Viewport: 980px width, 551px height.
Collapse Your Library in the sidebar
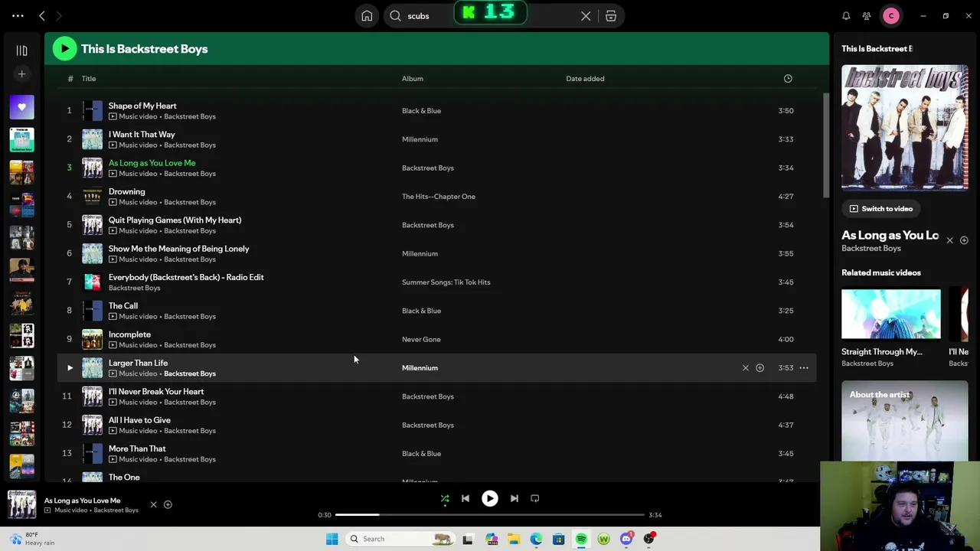tap(21, 51)
